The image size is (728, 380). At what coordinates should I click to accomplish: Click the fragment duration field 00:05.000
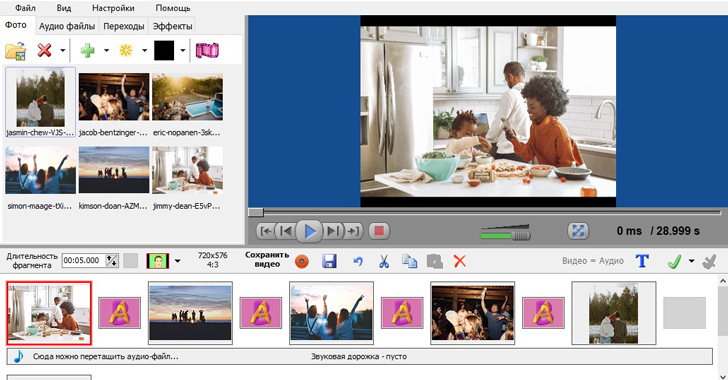[x=83, y=261]
